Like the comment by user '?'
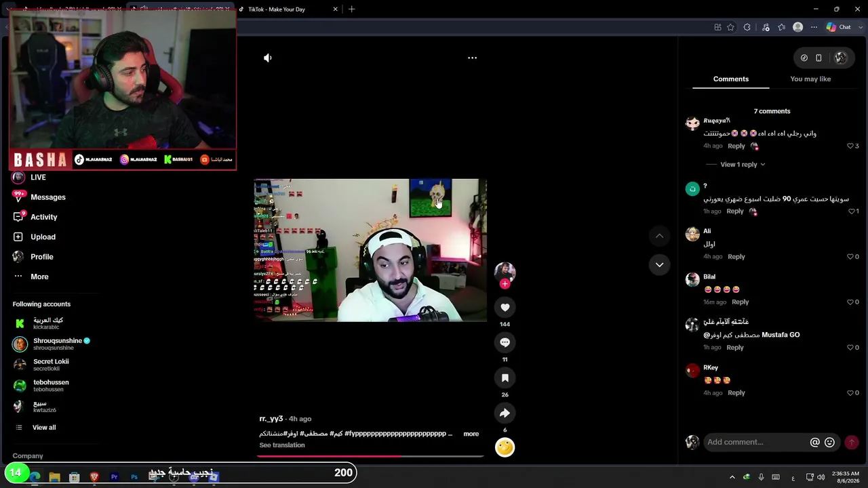Image resolution: width=868 pixels, height=488 pixels. point(851,211)
